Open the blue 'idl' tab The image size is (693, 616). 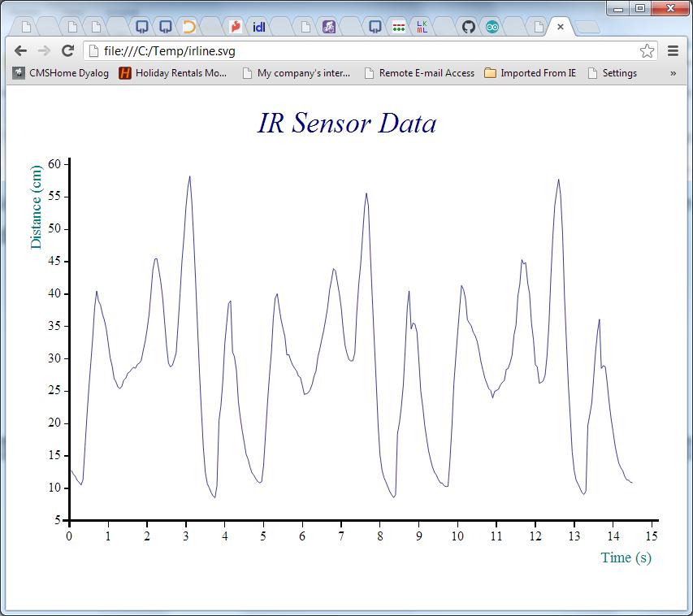(258, 27)
